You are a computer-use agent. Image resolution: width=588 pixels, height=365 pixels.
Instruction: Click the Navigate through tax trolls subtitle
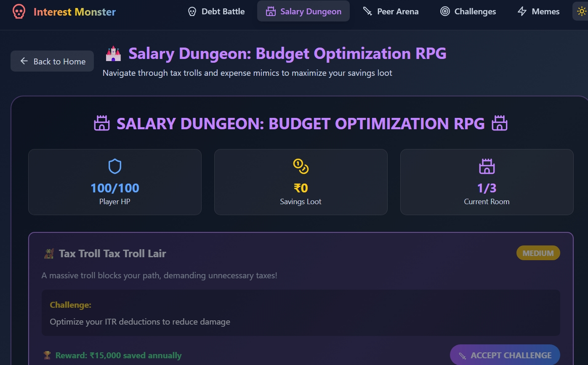tap(247, 73)
